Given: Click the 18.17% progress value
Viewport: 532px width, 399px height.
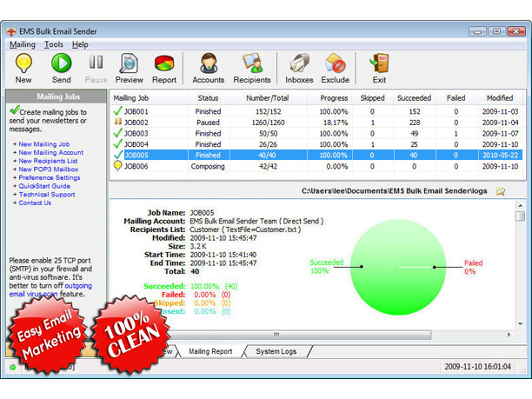Looking at the screenshot, I should tap(336, 123).
